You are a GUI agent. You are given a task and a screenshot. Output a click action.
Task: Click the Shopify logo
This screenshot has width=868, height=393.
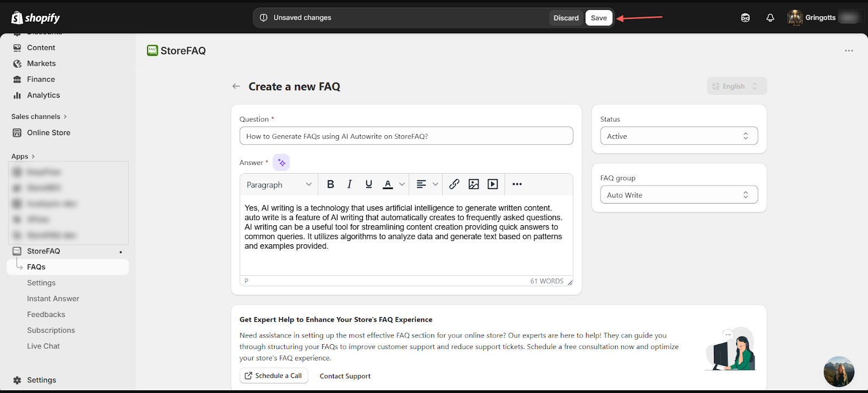[36, 18]
